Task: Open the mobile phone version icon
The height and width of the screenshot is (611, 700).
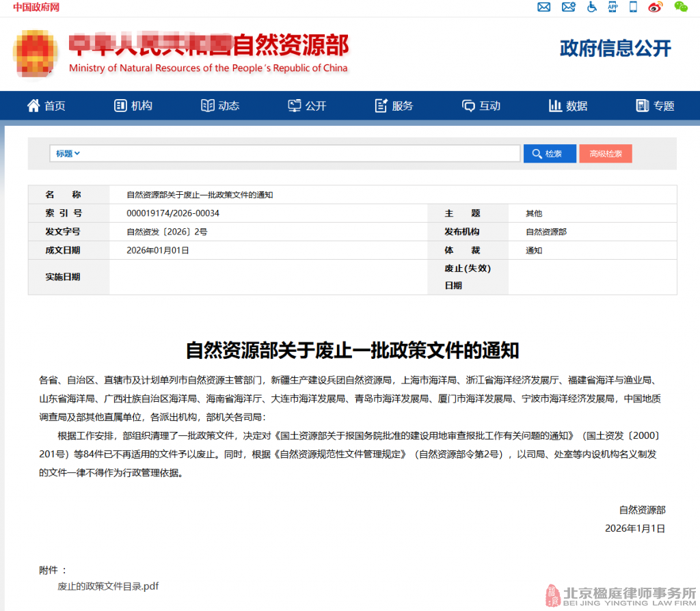Action: click(x=633, y=7)
